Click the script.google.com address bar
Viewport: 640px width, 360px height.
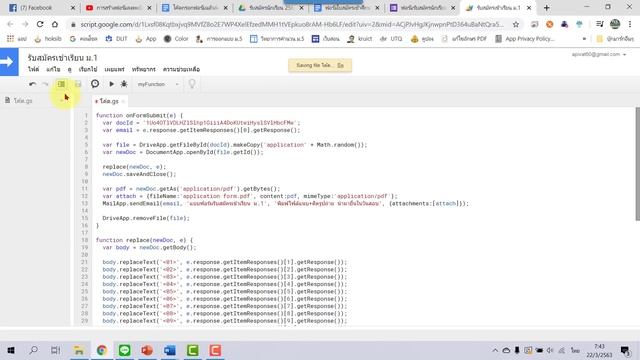[x=292, y=24]
